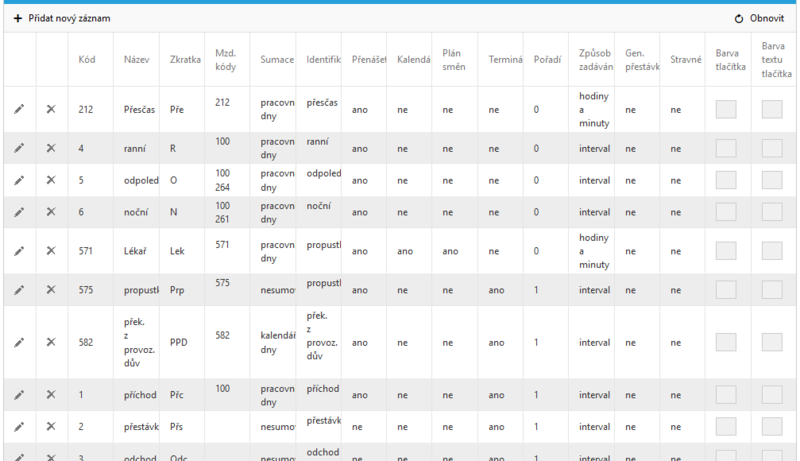Sort by the Název column header

click(x=137, y=60)
